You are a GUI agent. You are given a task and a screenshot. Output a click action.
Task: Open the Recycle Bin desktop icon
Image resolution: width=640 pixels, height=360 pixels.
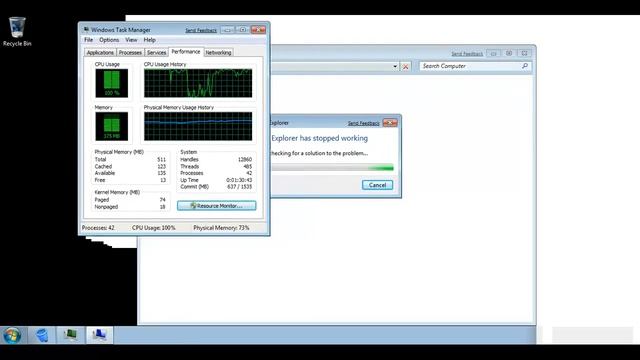point(17,32)
